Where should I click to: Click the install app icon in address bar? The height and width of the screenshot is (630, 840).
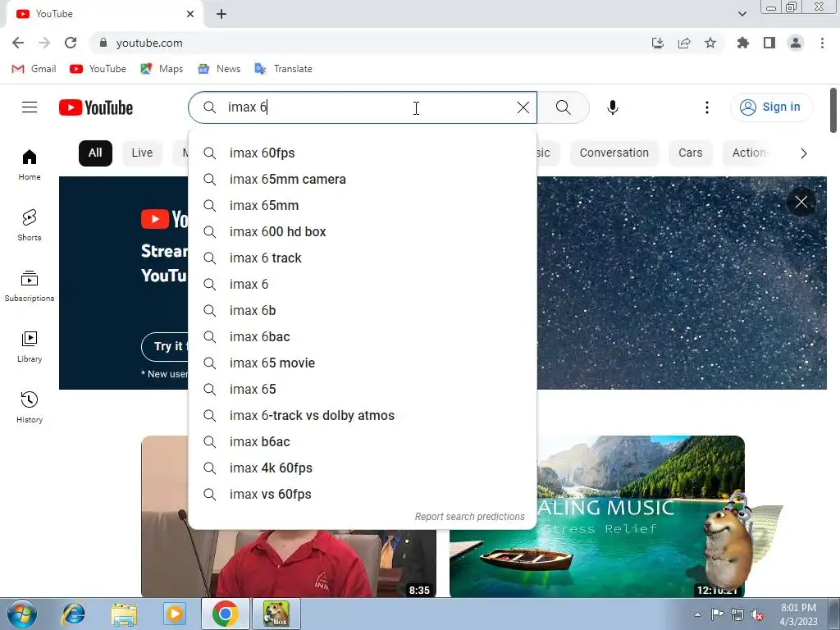point(657,43)
